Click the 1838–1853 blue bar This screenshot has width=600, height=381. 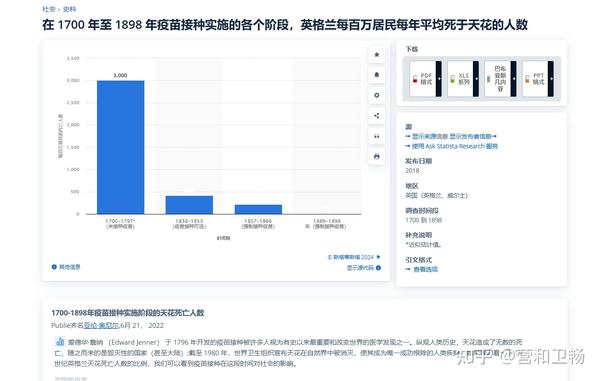189,205
